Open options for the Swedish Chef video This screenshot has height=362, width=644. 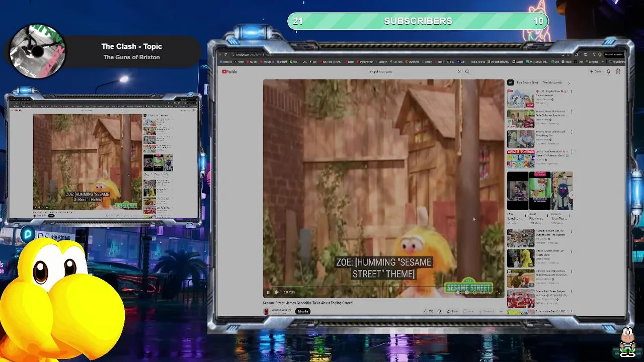coord(572,232)
